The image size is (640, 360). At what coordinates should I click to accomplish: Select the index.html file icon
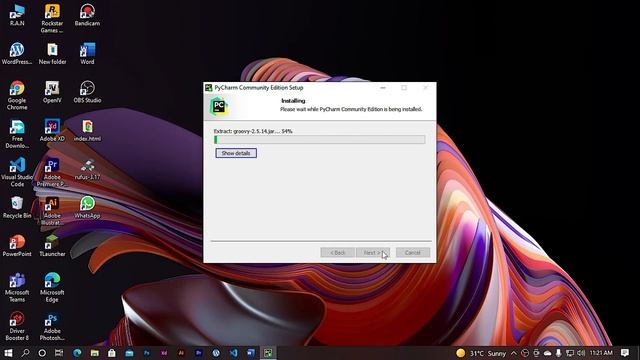pyautogui.click(x=87, y=130)
